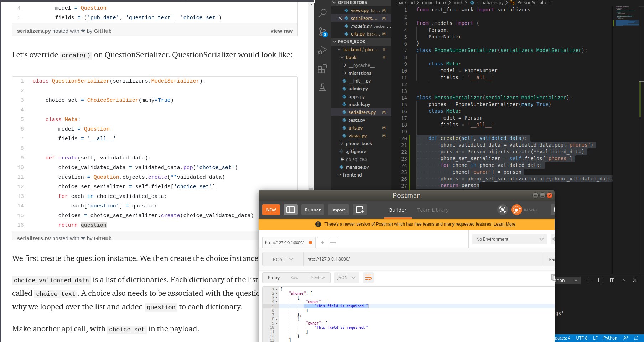Select the http://127.0.0.1:8000/ request tab
Screen dimensions: 644x342
click(x=289, y=243)
